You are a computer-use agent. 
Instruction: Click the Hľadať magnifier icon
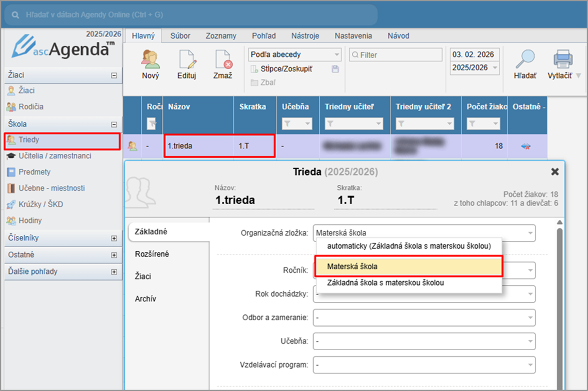click(525, 60)
